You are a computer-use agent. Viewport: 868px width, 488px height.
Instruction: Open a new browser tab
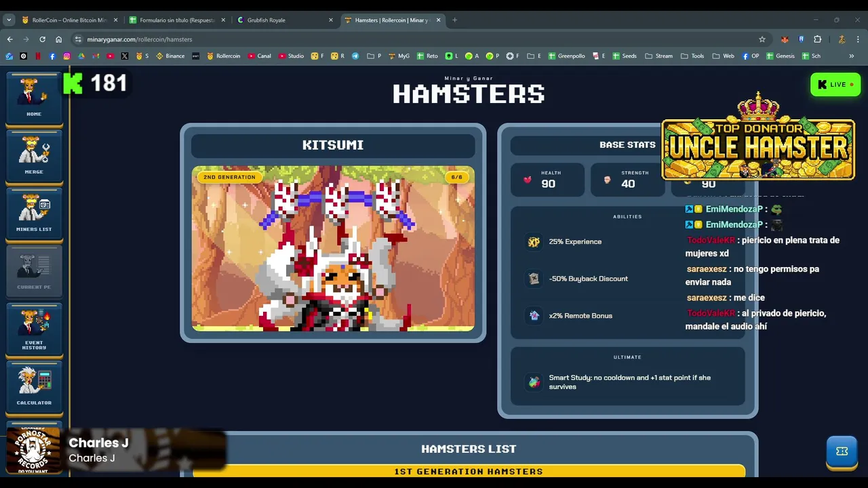point(454,20)
